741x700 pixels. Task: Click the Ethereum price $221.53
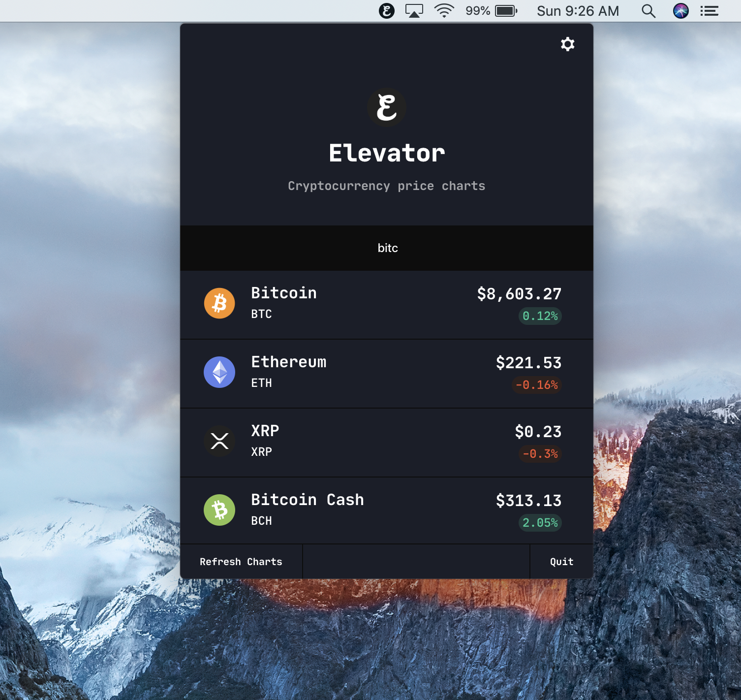coord(528,363)
